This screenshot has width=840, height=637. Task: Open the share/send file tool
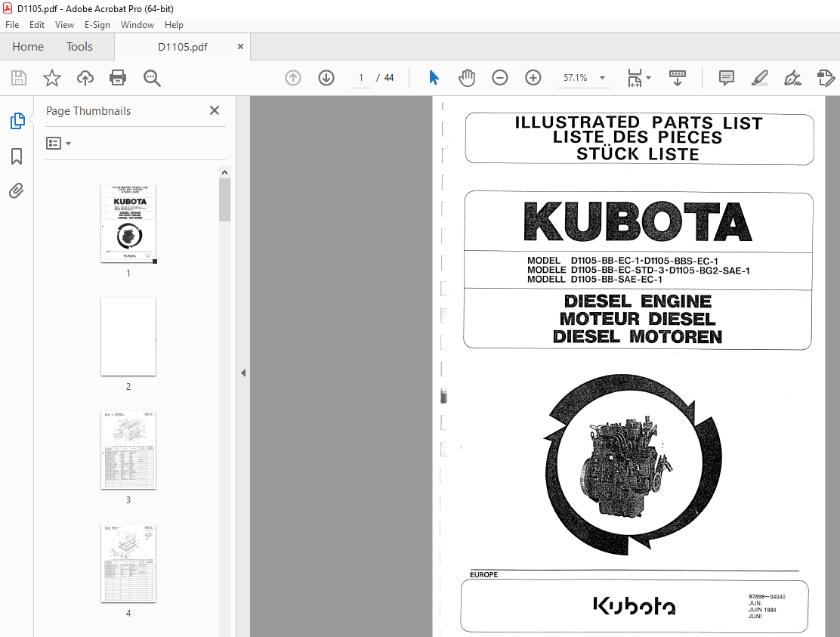pos(826,79)
